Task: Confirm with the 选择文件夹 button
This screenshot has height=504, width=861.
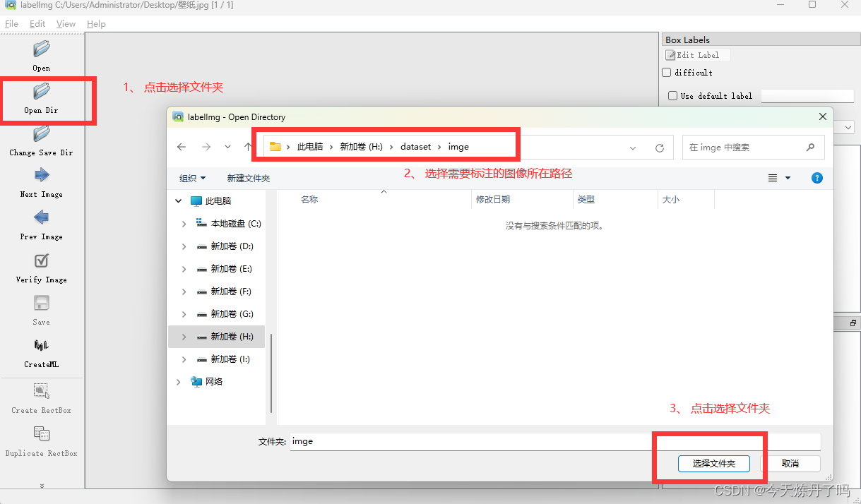Action: pos(713,464)
